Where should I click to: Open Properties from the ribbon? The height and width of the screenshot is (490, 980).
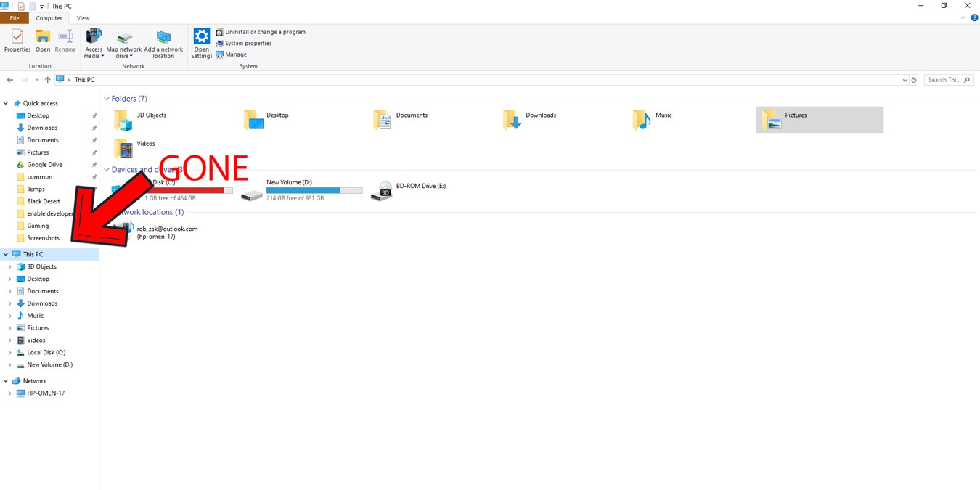tap(17, 41)
